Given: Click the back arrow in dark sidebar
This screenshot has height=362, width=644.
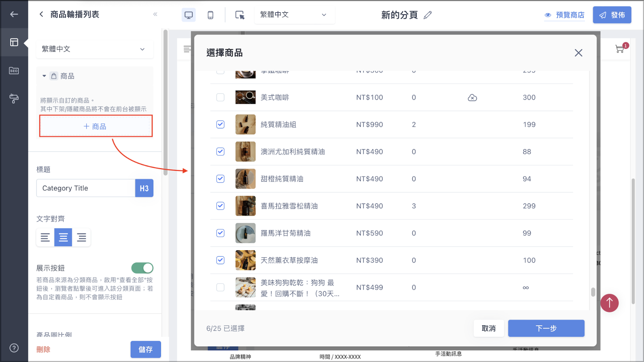Looking at the screenshot, I should [14, 14].
